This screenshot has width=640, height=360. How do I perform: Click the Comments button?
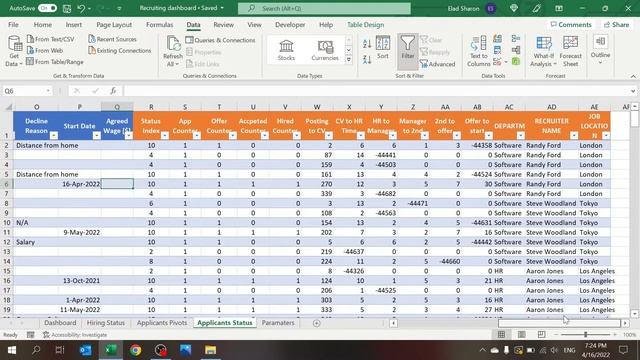[571, 24]
